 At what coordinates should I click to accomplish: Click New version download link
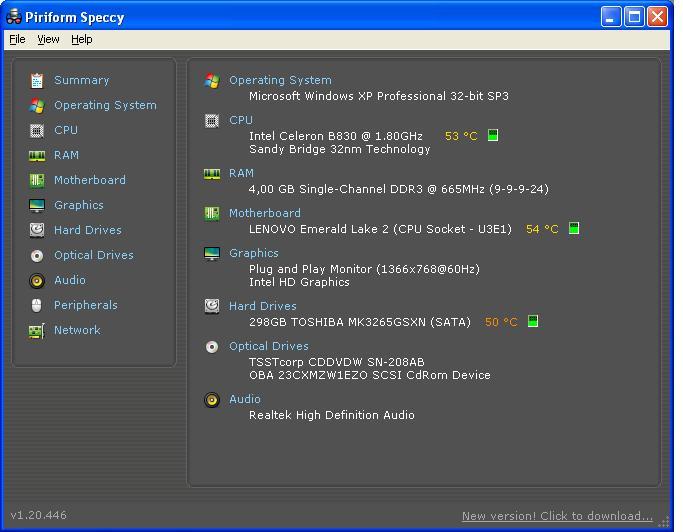557,516
